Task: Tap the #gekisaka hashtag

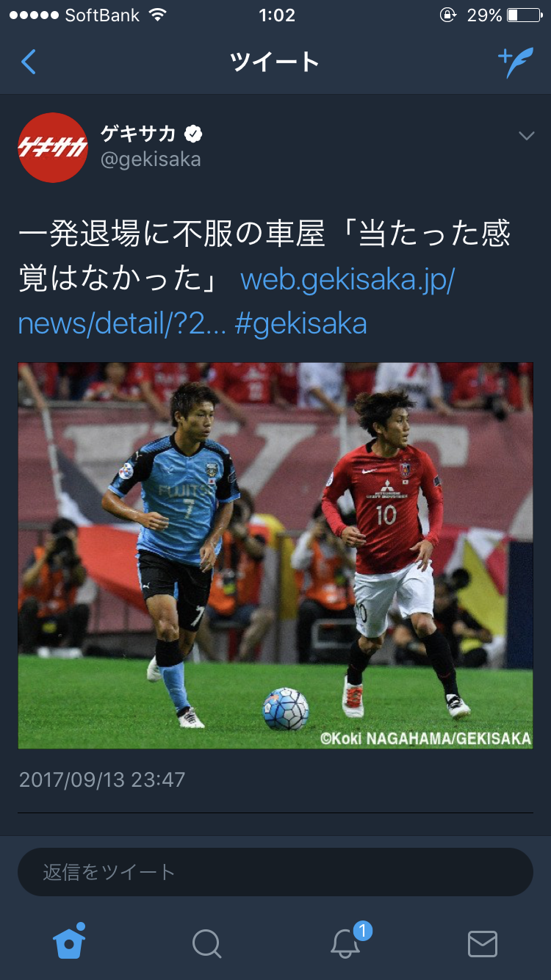Action: point(300,323)
